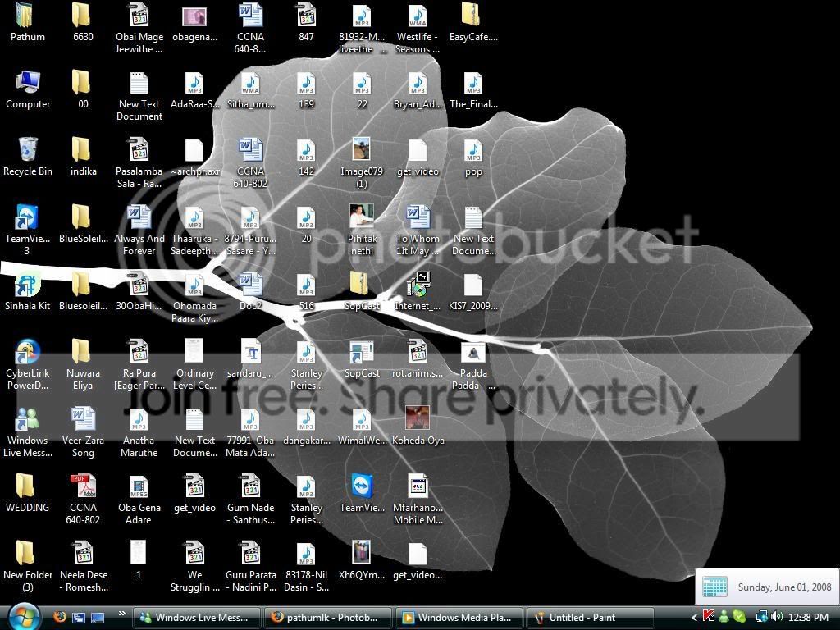Viewport: 840px width, 630px height.
Task: Select the pop MP3 file
Action: pos(473,151)
